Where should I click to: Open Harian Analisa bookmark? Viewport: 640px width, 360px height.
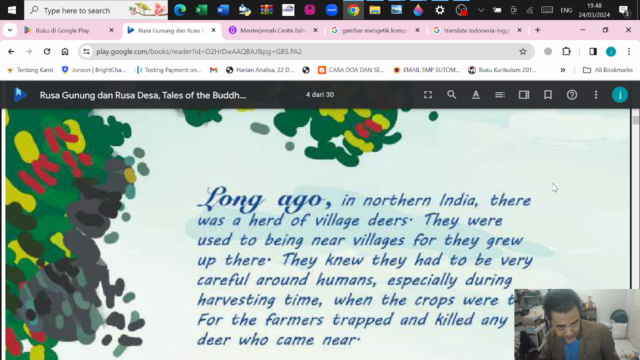(260, 70)
